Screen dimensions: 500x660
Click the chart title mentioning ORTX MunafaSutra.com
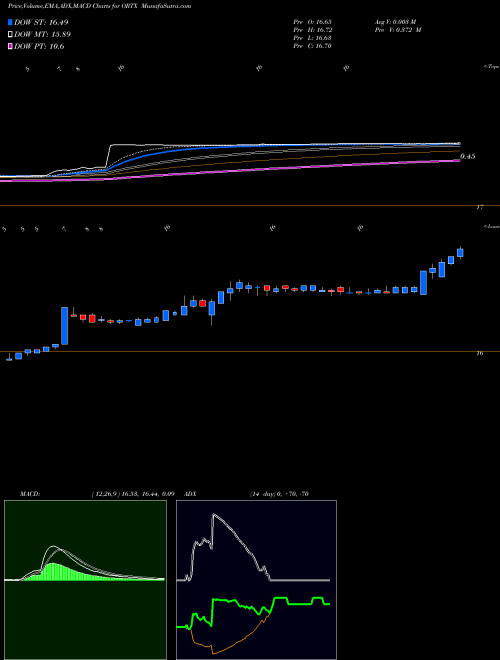click(x=99, y=7)
